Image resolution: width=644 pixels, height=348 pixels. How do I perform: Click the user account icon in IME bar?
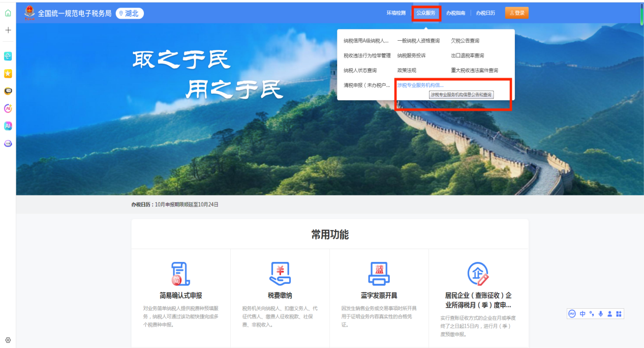tap(609, 314)
